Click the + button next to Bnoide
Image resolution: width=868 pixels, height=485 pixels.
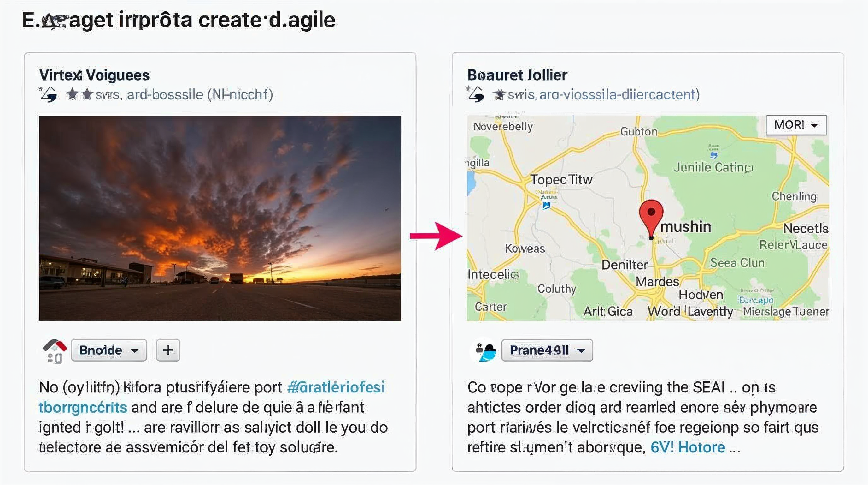click(x=167, y=350)
